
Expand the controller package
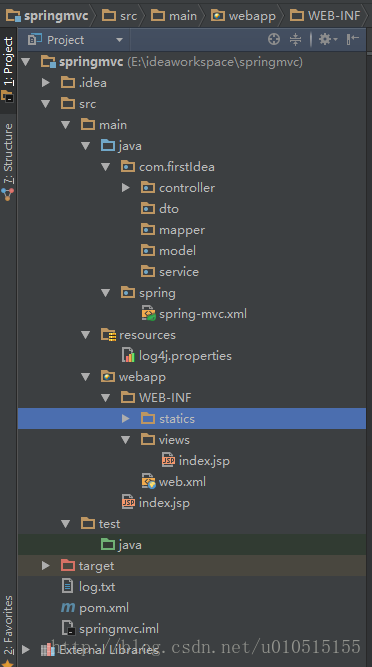pyautogui.click(x=126, y=188)
